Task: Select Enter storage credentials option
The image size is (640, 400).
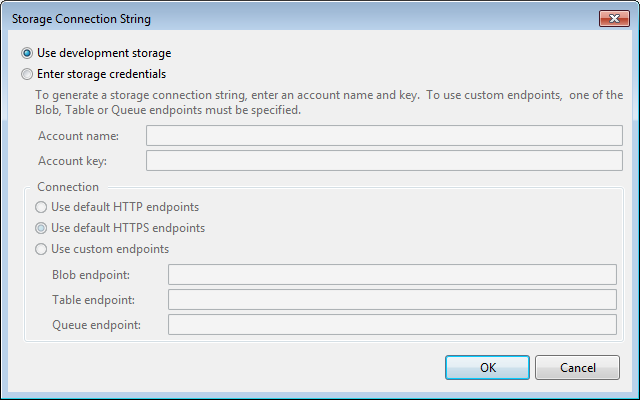Action: tap(27, 73)
